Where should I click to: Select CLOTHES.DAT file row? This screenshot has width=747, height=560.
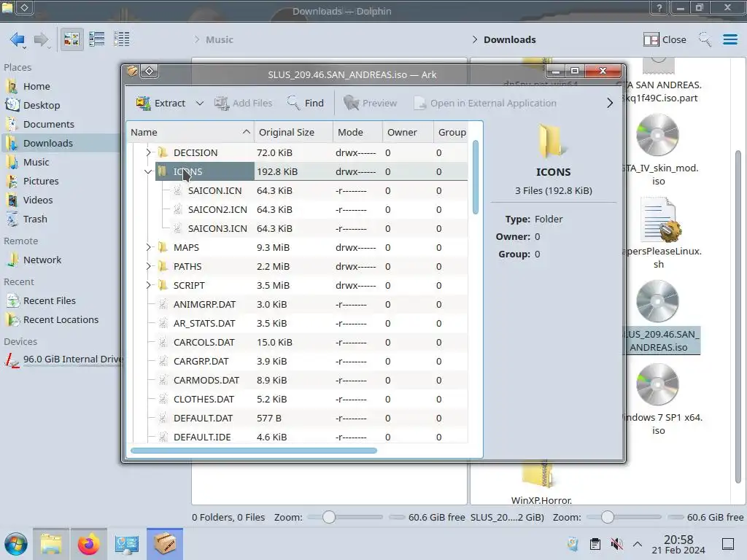(298, 399)
